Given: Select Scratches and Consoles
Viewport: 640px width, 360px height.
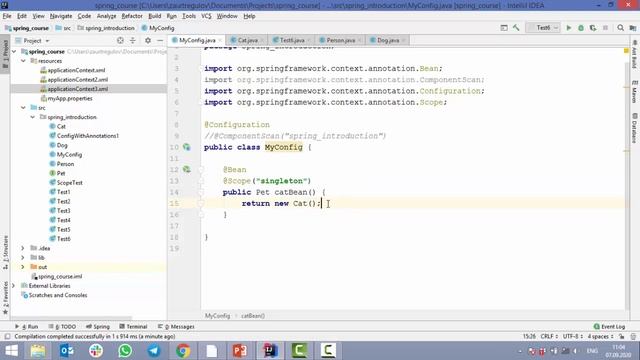Looking at the screenshot, I should tap(58, 295).
